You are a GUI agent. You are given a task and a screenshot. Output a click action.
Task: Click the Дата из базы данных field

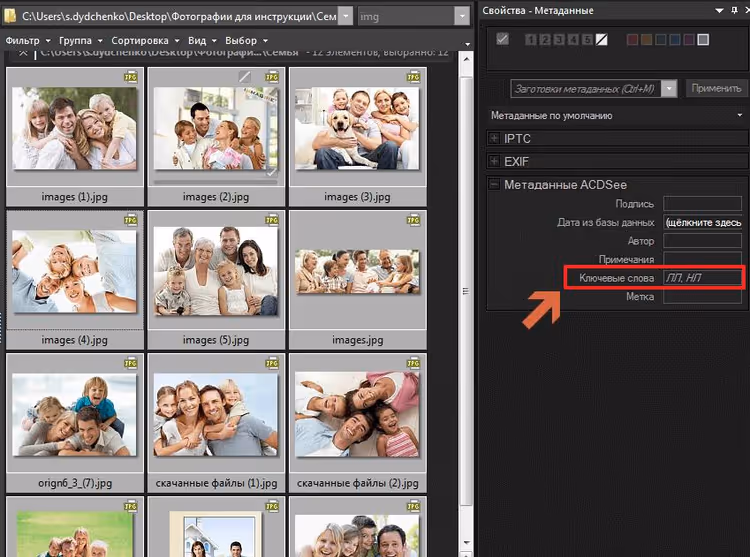[x=703, y=222]
